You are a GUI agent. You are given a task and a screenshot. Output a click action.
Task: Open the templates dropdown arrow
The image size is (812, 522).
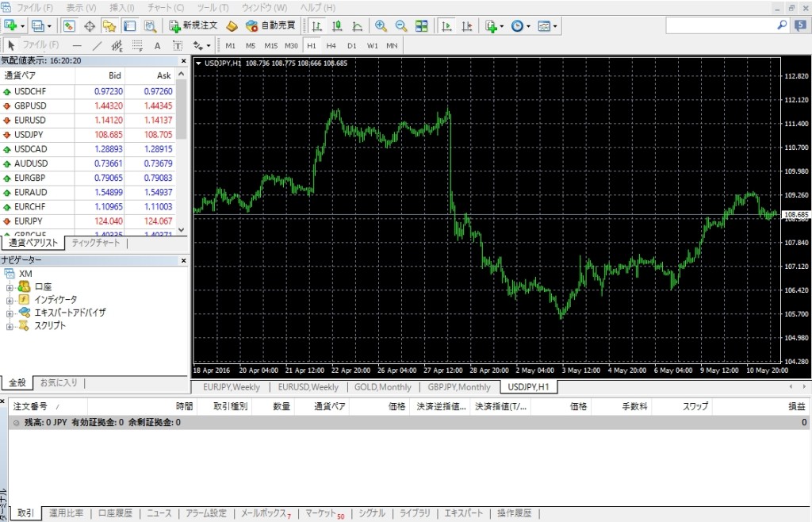pos(553,25)
